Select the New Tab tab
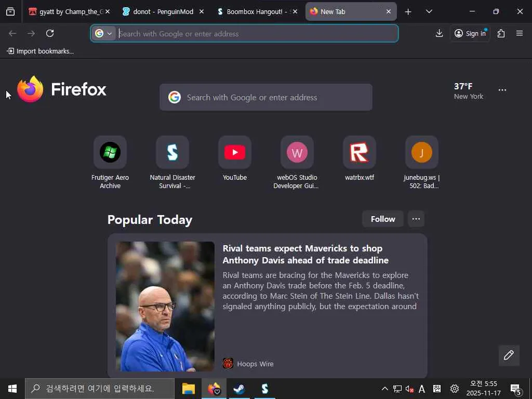Viewport: 532px width, 399px height. tap(351, 11)
